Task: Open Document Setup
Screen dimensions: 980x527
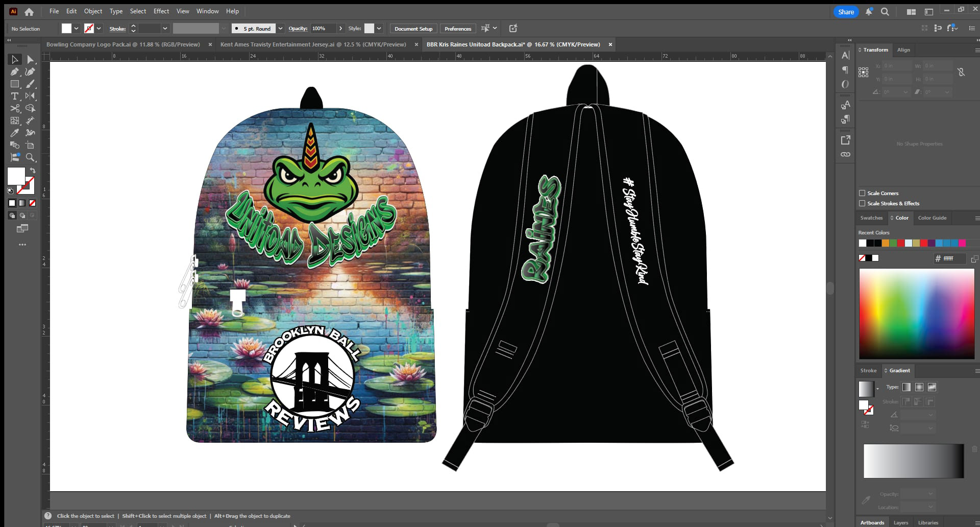Action: tap(413, 29)
